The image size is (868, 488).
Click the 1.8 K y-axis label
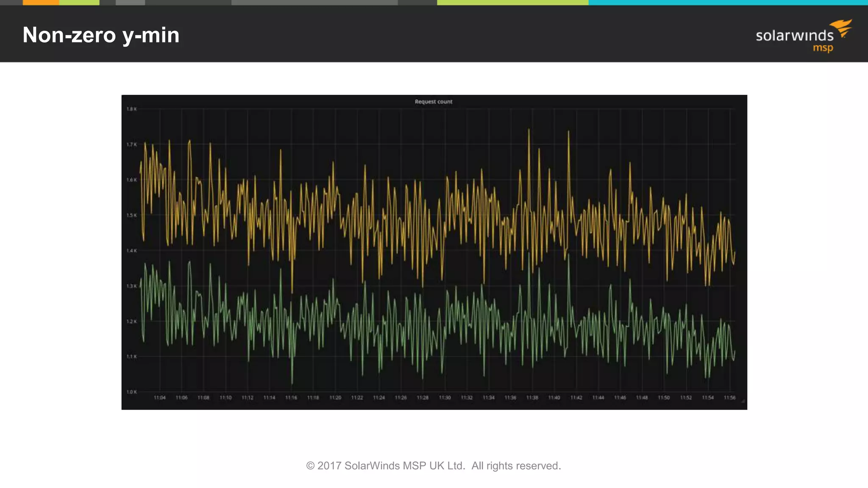132,109
